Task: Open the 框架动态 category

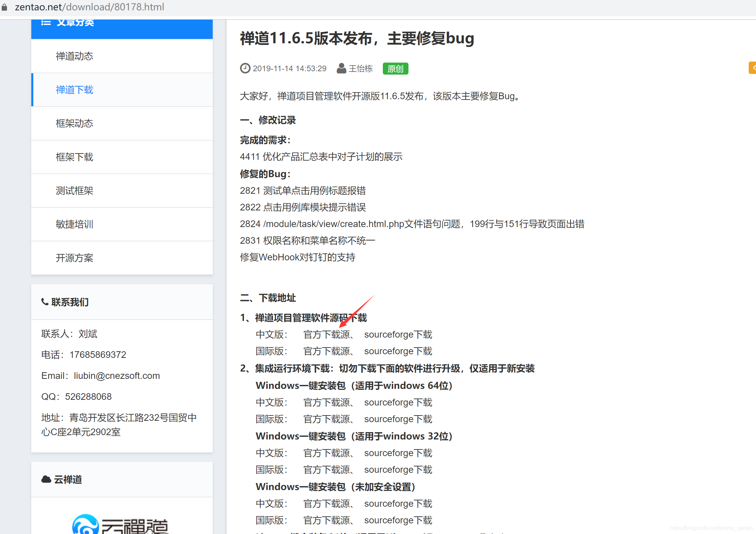Action: (x=122, y=124)
